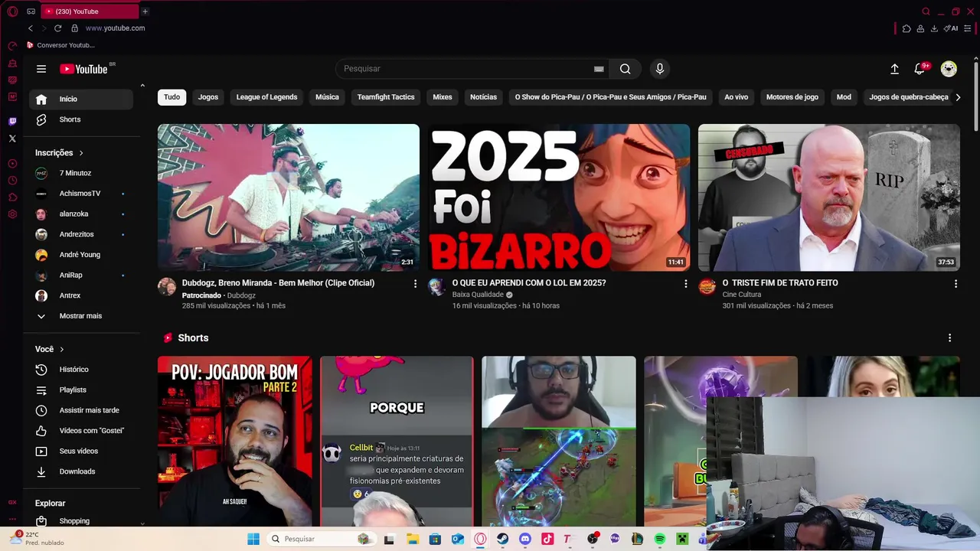Select the Teamfight Tactics filter chip
Image resolution: width=980 pixels, height=551 pixels.
pos(386,97)
